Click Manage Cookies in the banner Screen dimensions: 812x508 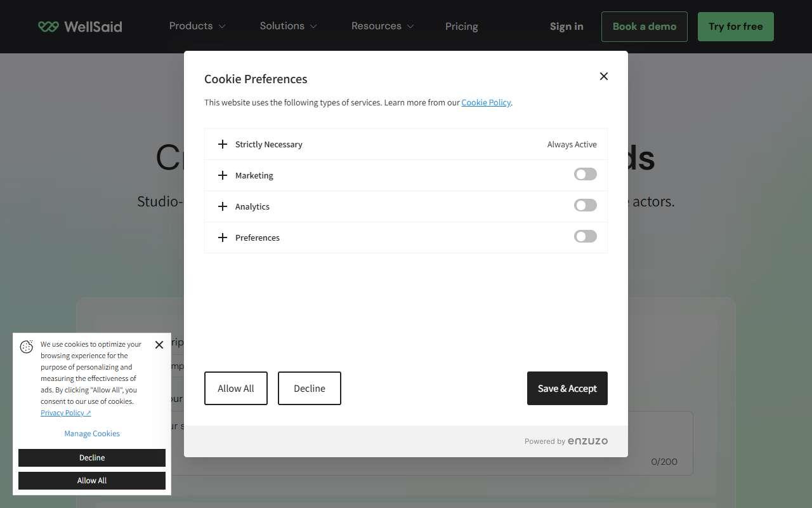click(x=92, y=434)
